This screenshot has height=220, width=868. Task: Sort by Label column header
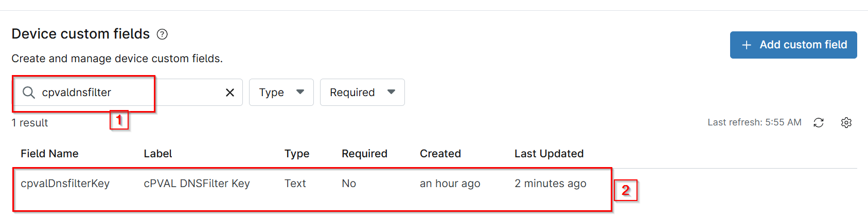tap(158, 154)
